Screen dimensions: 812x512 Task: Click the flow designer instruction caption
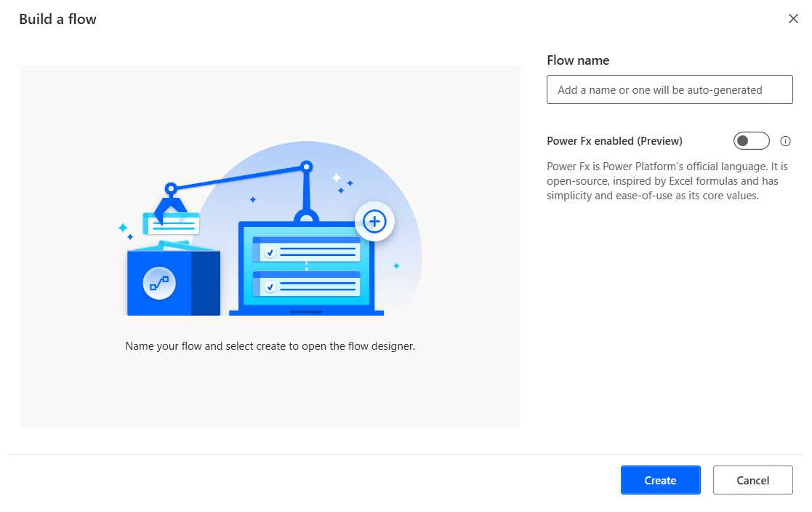tap(270, 345)
